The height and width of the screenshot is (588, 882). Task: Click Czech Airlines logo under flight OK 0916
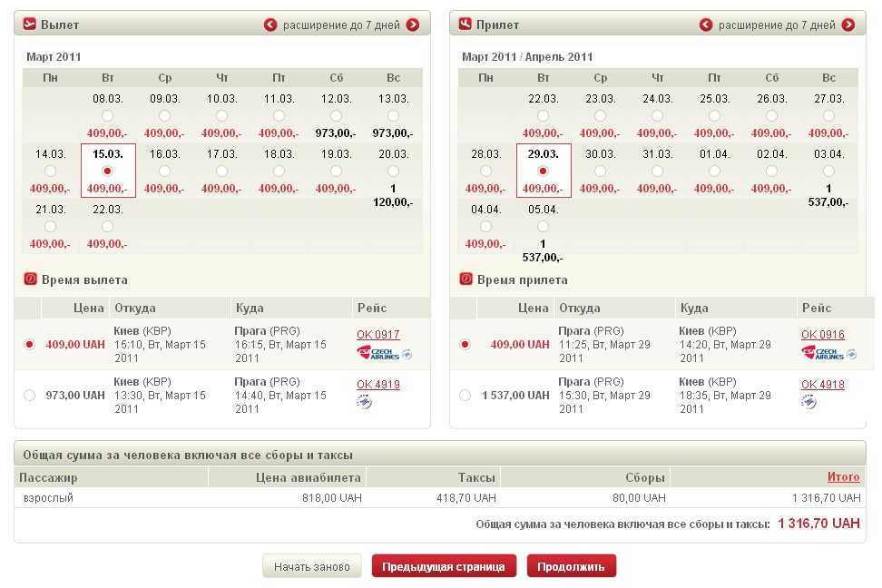click(822, 353)
